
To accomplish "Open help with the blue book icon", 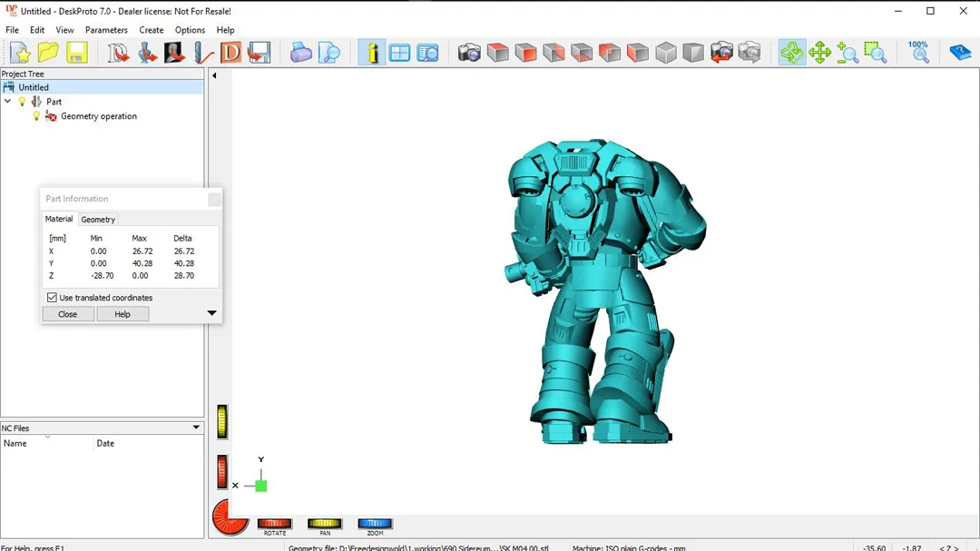I will click(x=960, y=53).
